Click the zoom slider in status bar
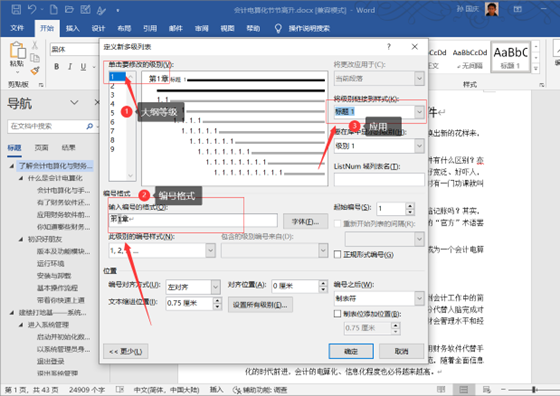Screen dimensions: 560x396 (x=534, y=390)
